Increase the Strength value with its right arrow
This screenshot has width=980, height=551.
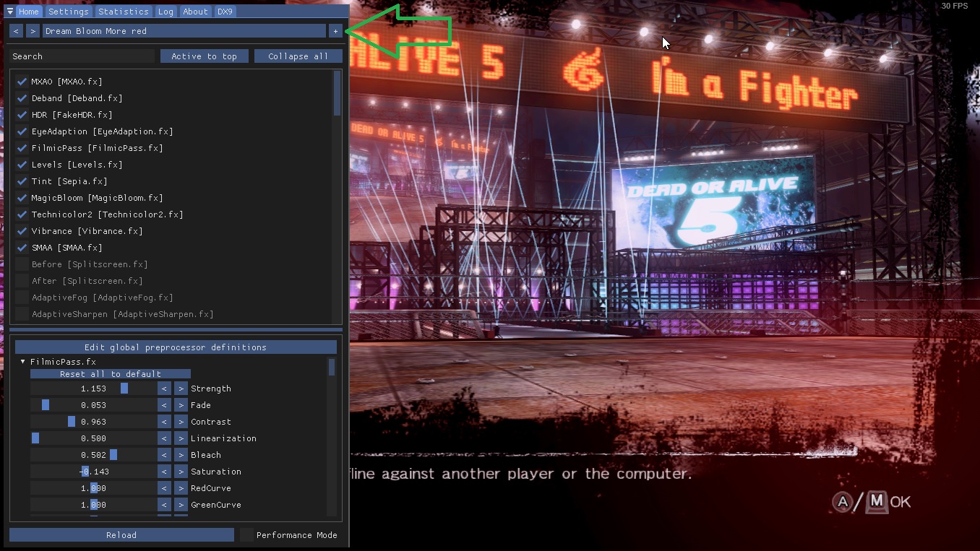click(181, 389)
